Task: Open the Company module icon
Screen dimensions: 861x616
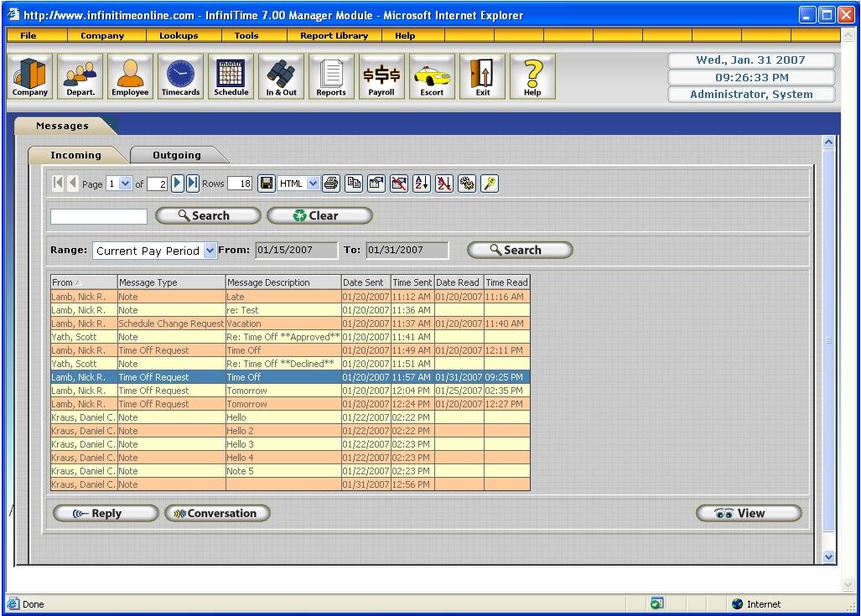Action: (x=30, y=76)
